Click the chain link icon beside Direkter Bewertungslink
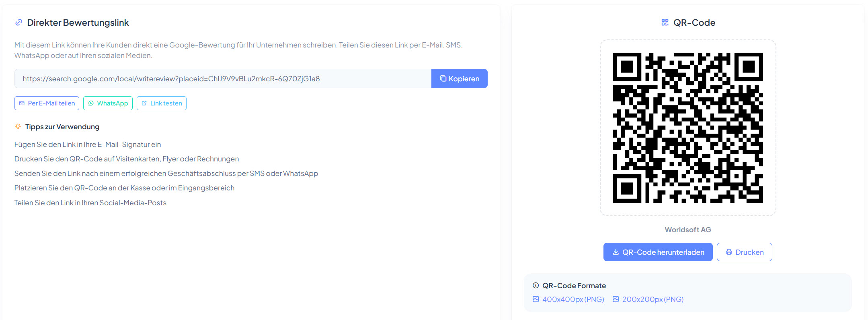Screen dimensions: 868x320 [x=18, y=23]
